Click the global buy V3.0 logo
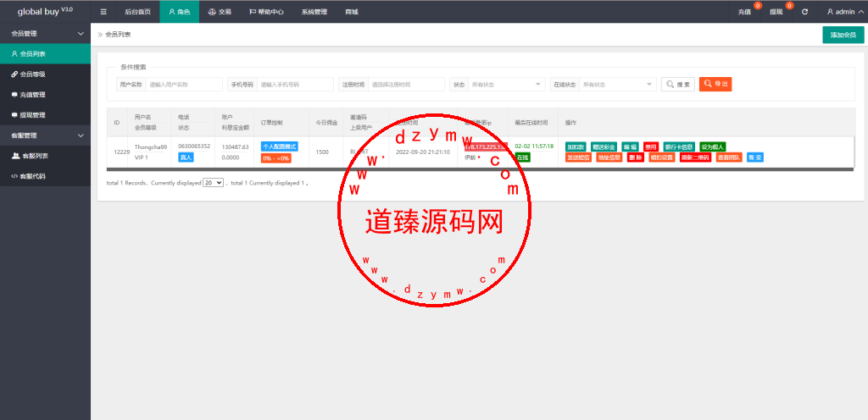868x420 pixels. (45, 11)
